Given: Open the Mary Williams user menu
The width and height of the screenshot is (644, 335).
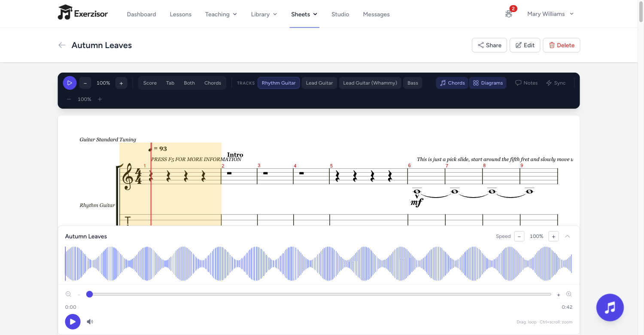Looking at the screenshot, I should tap(550, 14).
